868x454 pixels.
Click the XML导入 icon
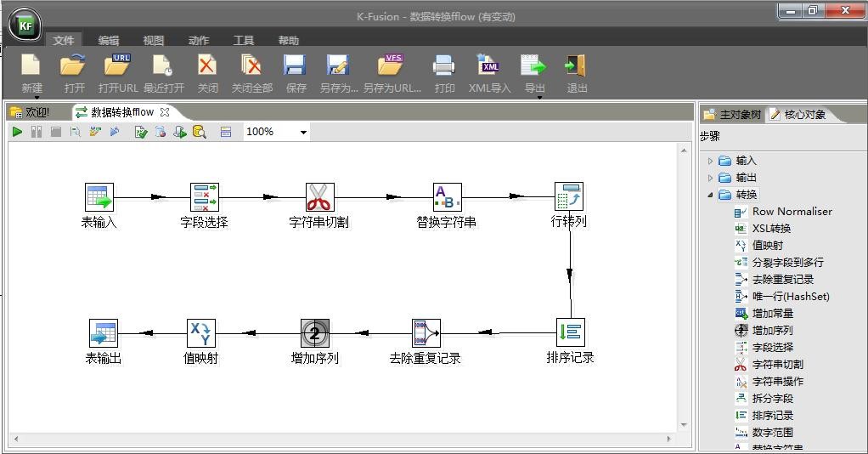[488, 65]
